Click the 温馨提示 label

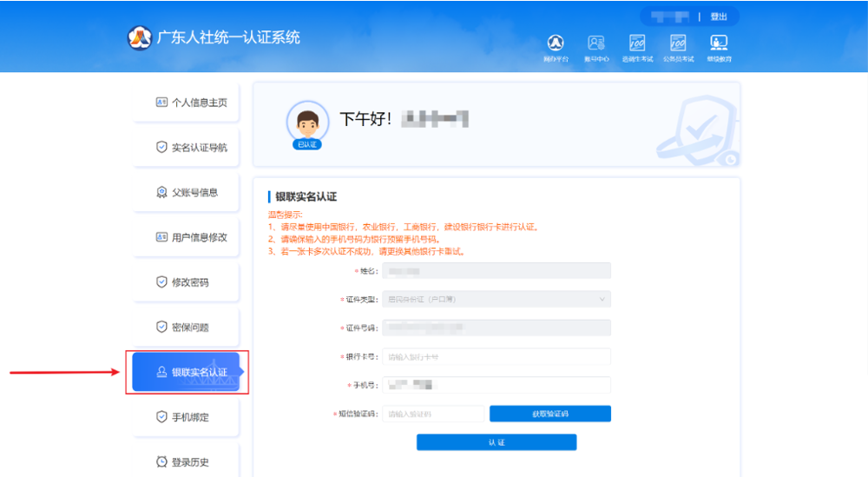coord(285,215)
